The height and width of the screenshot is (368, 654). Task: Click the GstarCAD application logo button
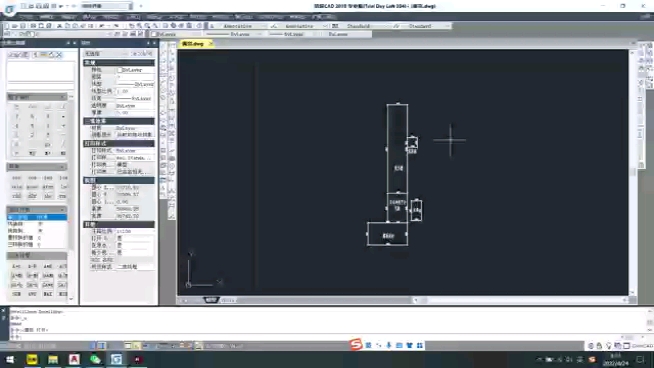pos(9,9)
